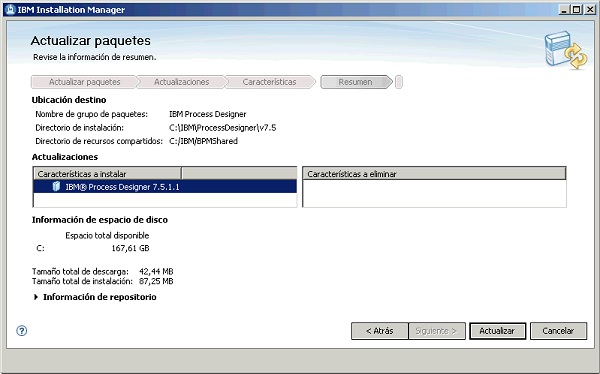
Task: Go to the Actualizar paquetes wizard step
Action: [85, 82]
